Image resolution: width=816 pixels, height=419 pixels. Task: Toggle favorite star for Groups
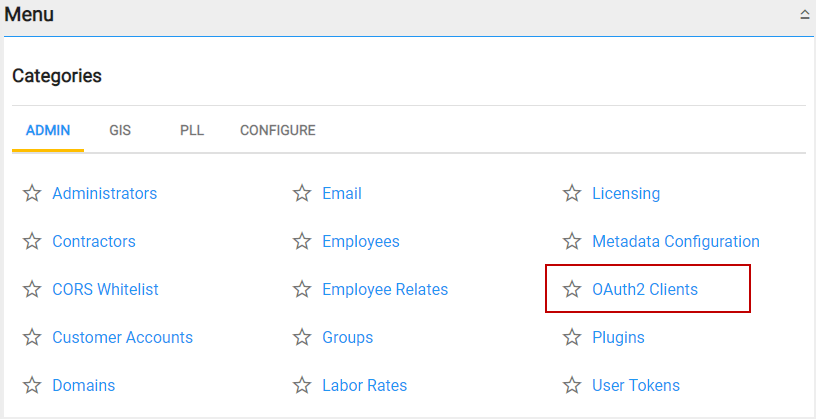[302, 337]
